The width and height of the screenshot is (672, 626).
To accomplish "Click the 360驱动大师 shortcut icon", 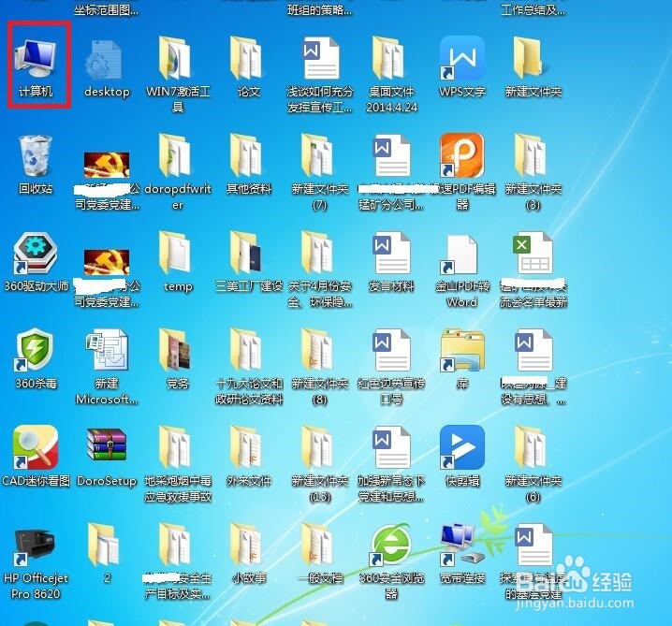I will [x=36, y=253].
